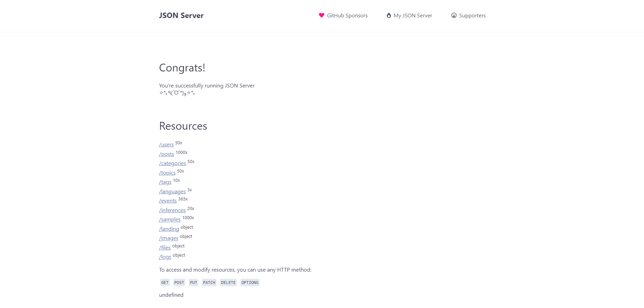The height and width of the screenshot is (308, 644).
Task: Open the /files resource
Action: [x=165, y=248]
